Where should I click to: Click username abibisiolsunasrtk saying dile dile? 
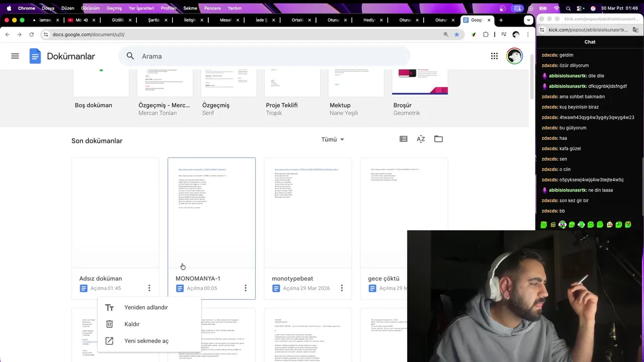(x=568, y=76)
